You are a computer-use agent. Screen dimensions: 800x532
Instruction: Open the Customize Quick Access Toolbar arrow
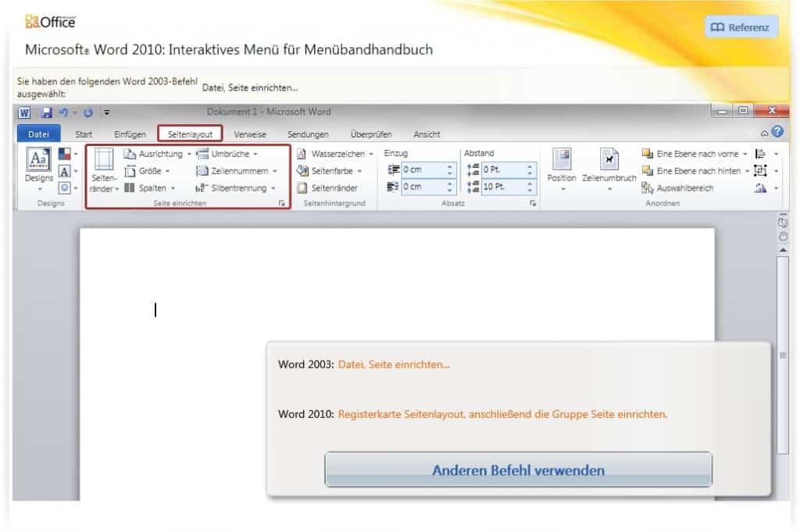coord(106,112)
